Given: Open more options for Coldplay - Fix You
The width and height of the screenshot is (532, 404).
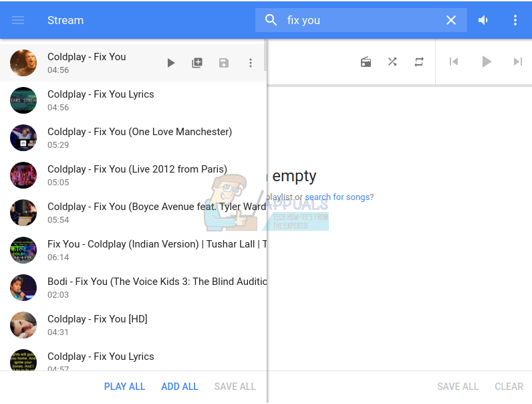Looking at the screenshot, I should point(251,63).
